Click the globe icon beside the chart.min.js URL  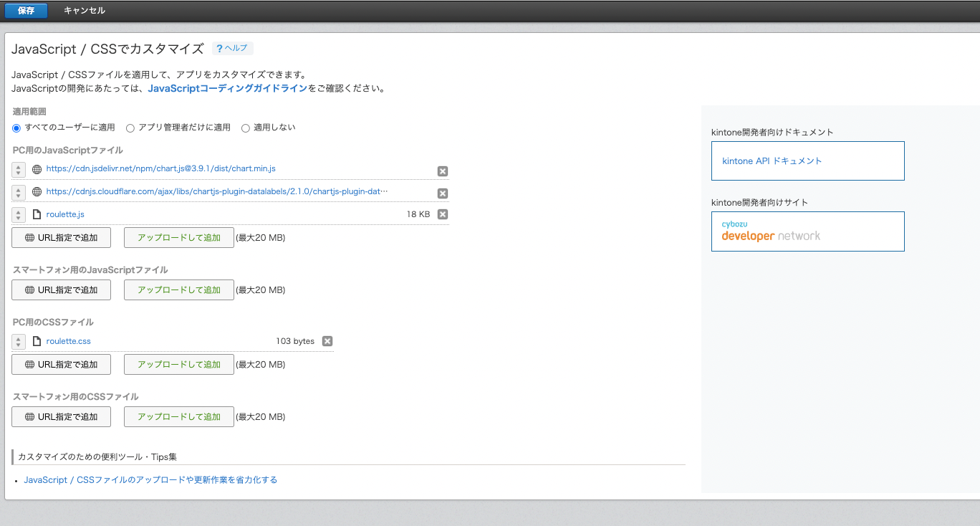coord(37,169)
